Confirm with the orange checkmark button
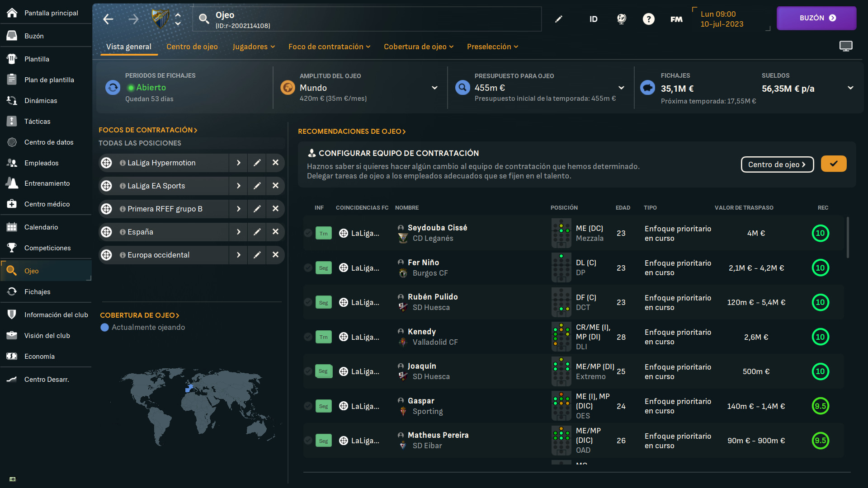Image resolution: width=868 pixels, height=488 pixels. tap(834, 164)
